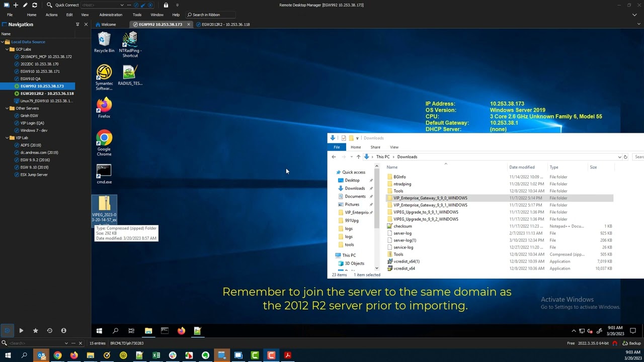Click remote taskbar Notepad++ icon
This screenshot has width=644, height=362.
(x=197, y=330)
